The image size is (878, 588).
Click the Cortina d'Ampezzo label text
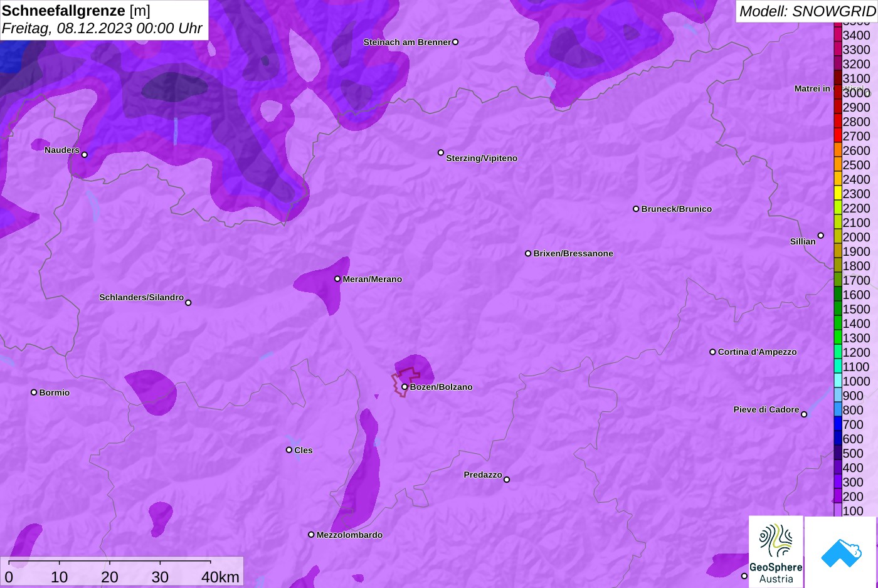pyautogui.click(x=758, y=352)
